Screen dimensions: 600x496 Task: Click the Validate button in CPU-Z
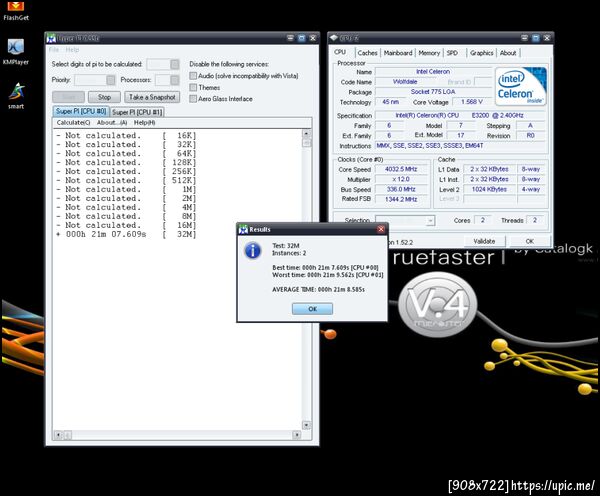484,241
